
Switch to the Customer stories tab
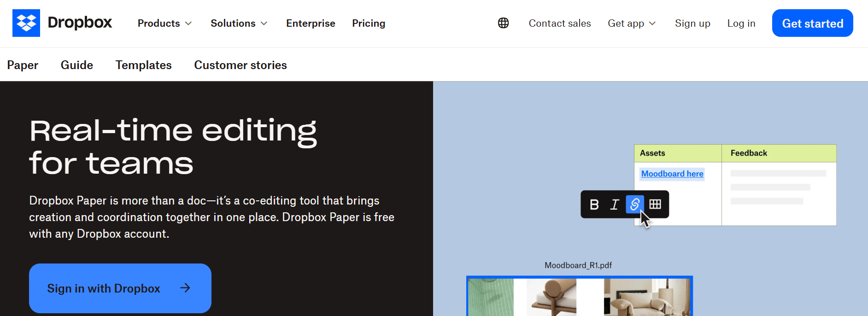[x=240, y=65]
